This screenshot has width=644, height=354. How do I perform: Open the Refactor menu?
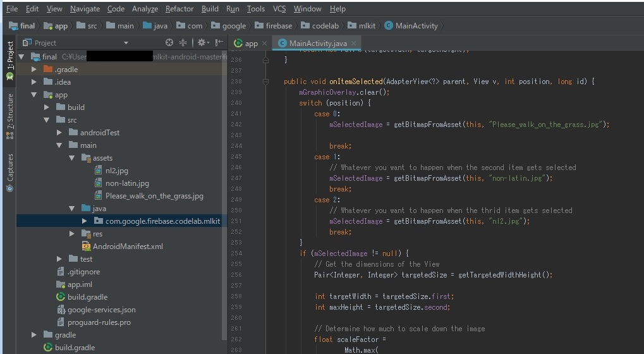tap(179, 9)
